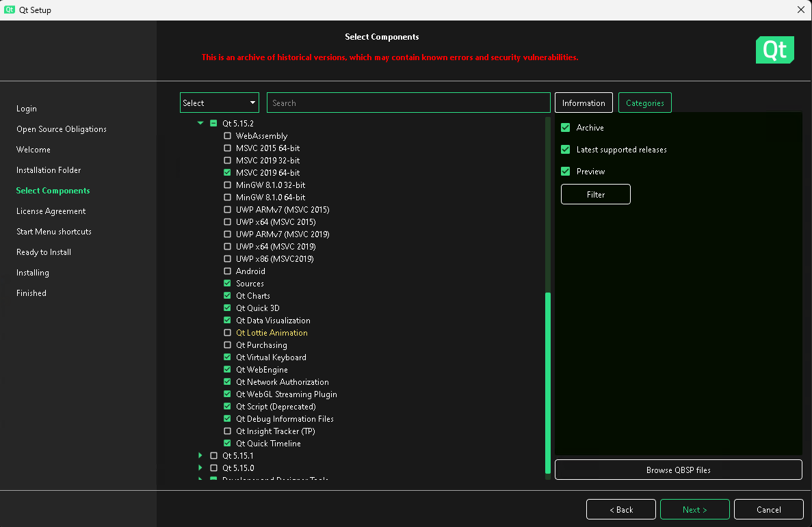
Task: Select the Ready to Install step
Action: tap(44, 252)
